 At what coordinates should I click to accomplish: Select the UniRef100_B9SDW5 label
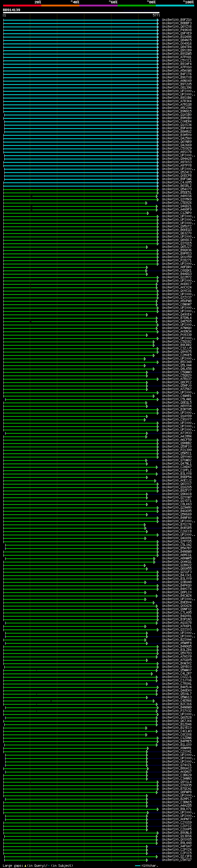tap(177, 54)
